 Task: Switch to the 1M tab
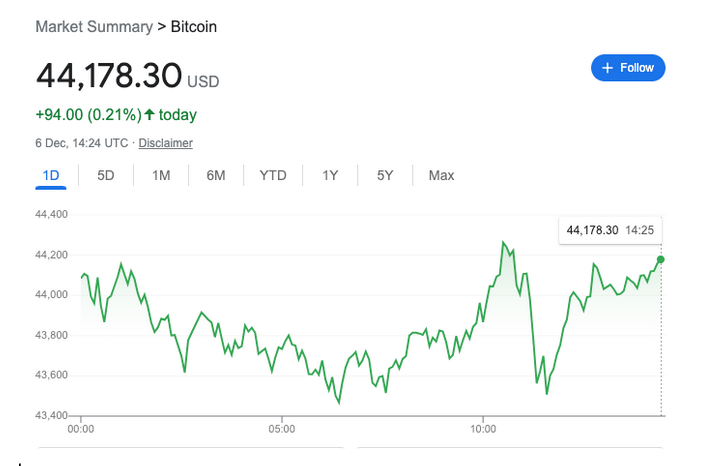(x=161, y=176)
